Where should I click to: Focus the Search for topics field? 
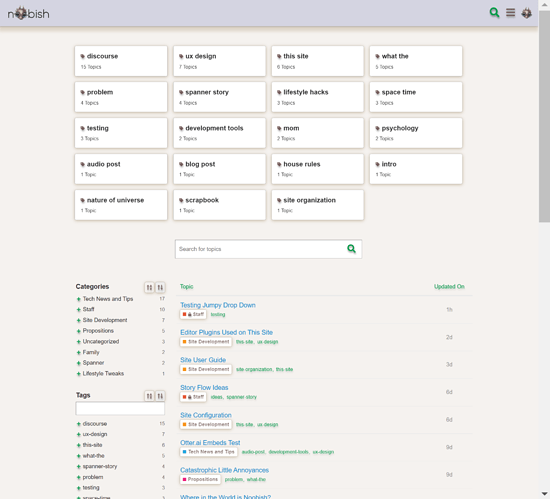tap(268, 249)
